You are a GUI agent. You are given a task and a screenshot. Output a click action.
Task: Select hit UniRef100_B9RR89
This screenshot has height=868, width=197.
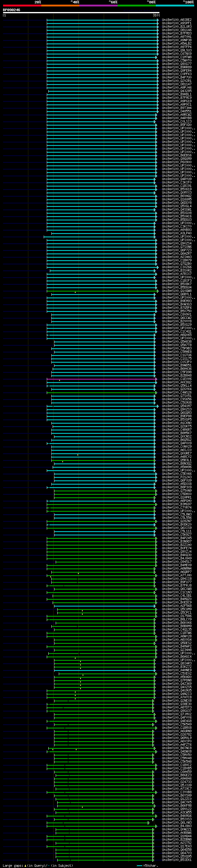coord(177,67)
